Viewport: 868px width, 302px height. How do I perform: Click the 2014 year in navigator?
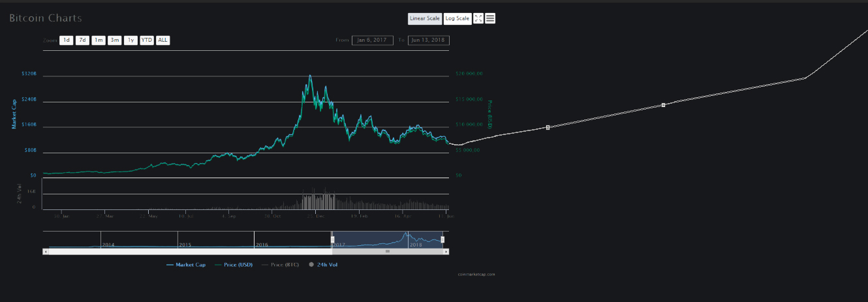click(x=108, y=245)
